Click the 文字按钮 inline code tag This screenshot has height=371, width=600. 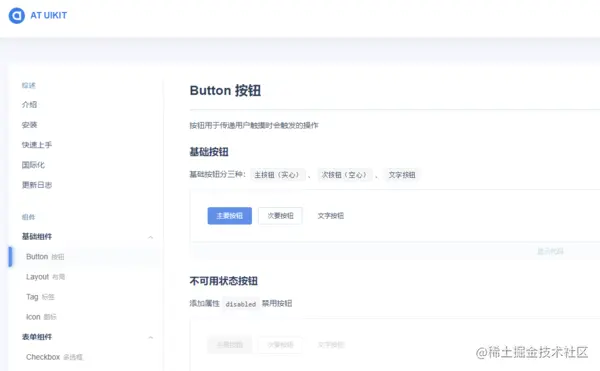point(402,175)
